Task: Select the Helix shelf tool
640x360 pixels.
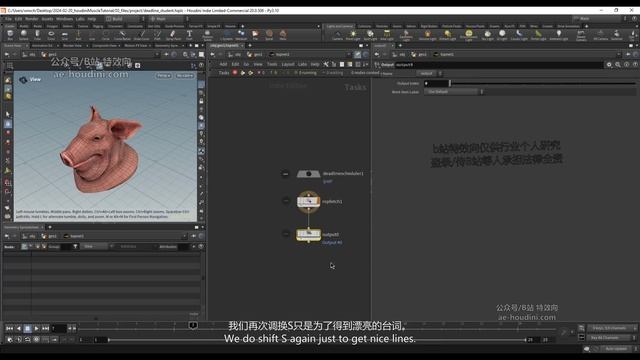Action: click(x=283, y=35)
